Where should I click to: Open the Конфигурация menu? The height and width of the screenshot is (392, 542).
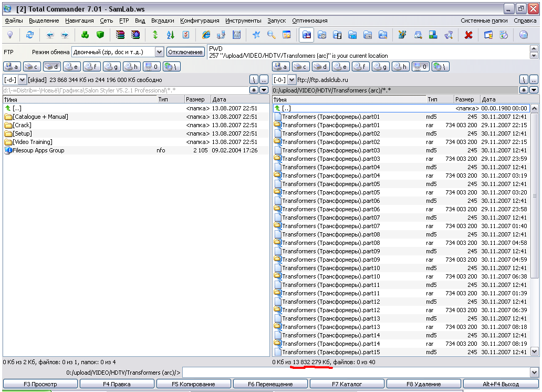(200, 21)
